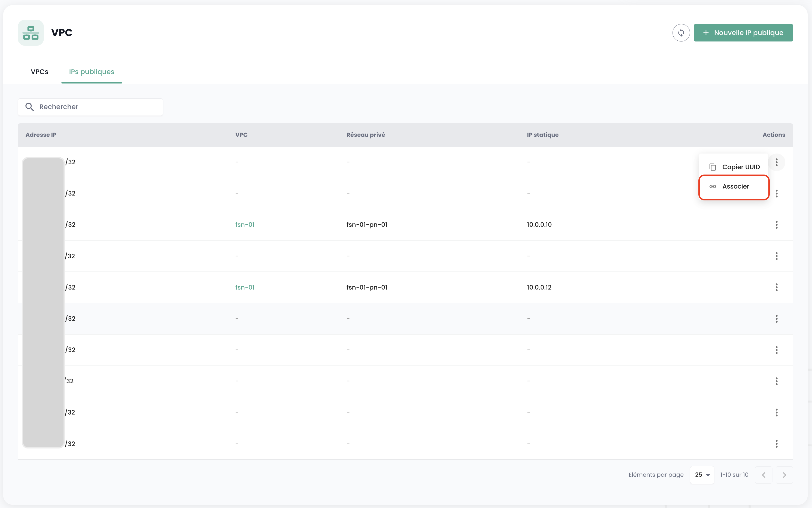Screen dimensions: 812x508
Task: Click three-dot menu in first row
Action: (776, 162)
